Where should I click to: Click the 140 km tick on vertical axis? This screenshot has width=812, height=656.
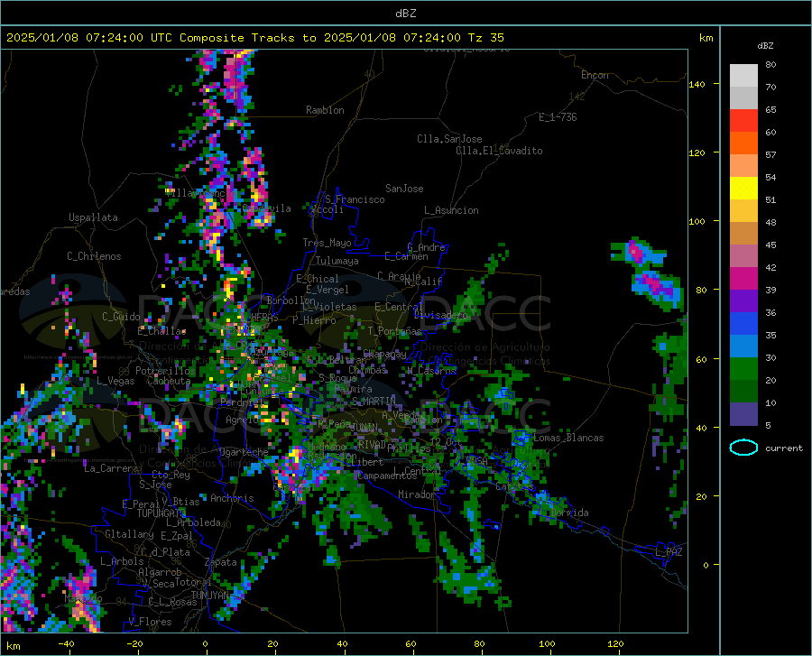(697, 84)
